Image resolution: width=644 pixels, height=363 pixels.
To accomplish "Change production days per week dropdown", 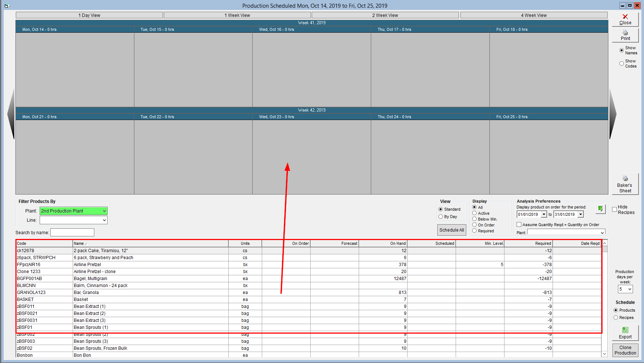I will (x=625, y=289).
